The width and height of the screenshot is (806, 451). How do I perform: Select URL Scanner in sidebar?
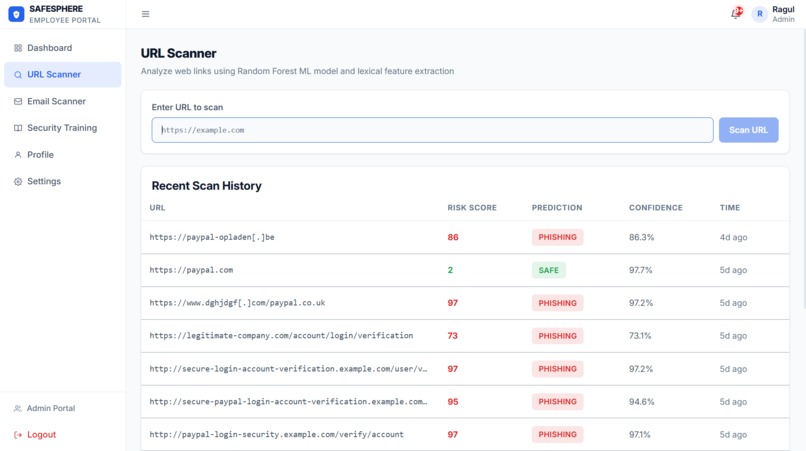tap(63, 75)
